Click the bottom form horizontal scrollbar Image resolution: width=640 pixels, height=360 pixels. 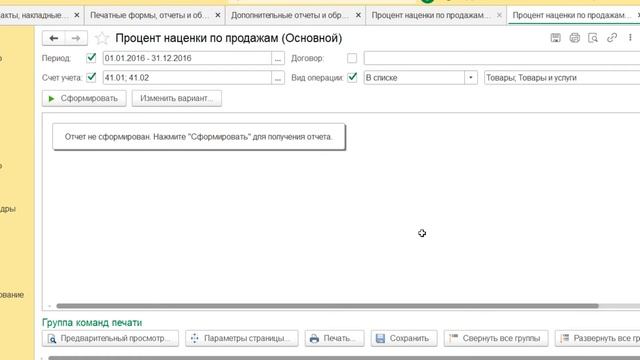(x=344, y=358)
